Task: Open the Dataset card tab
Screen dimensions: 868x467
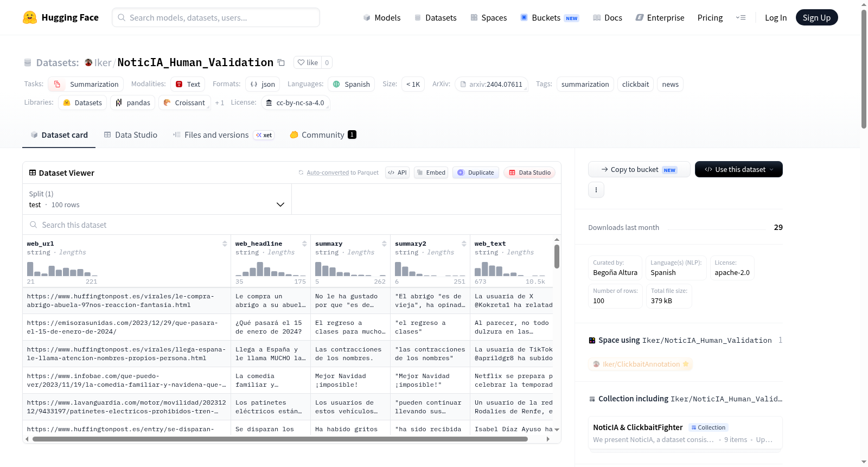Action: (x=59, y=135)
